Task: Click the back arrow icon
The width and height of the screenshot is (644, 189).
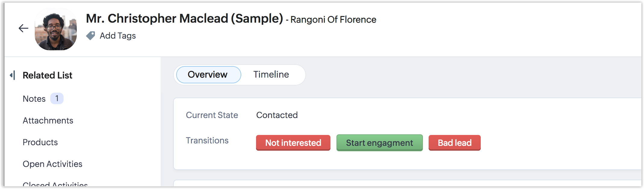Action: pos(23,28)
